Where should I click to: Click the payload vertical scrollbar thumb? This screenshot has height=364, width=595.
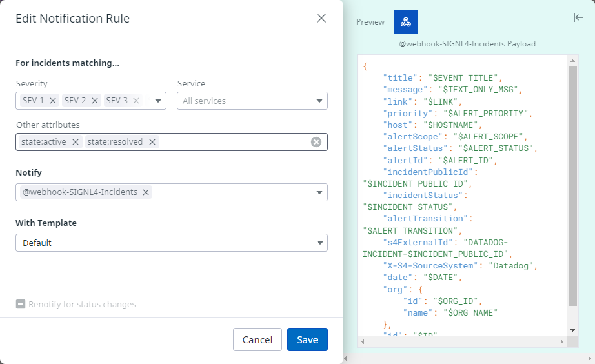572,186
